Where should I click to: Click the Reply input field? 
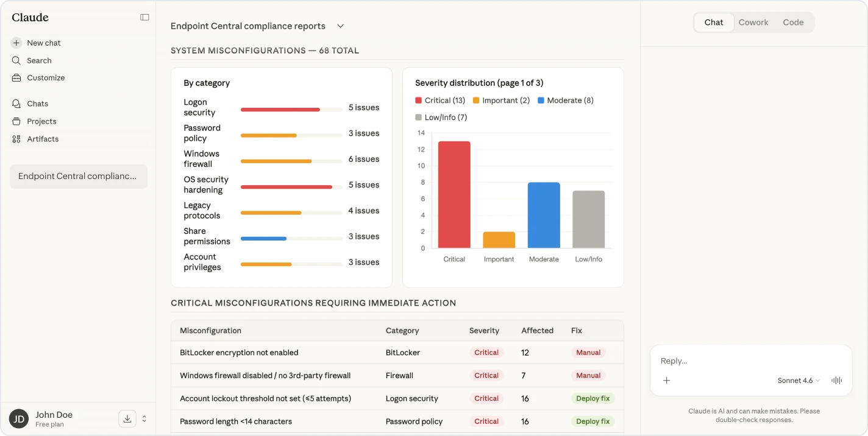[x=750, y=361]
